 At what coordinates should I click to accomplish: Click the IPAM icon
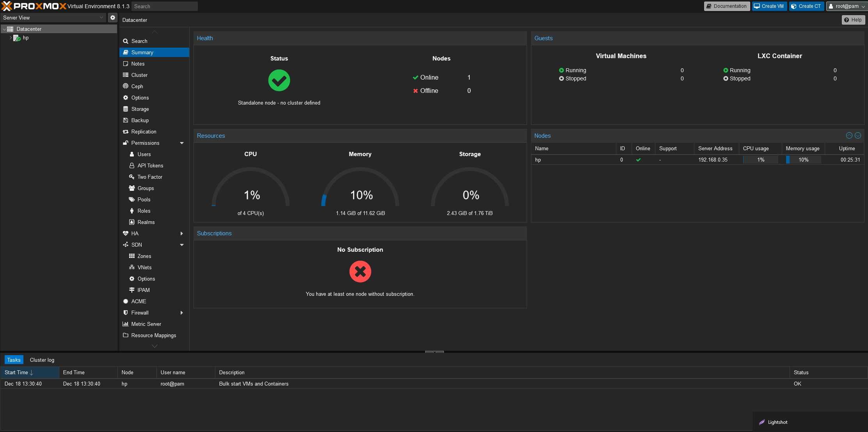[x=132, y=290]
